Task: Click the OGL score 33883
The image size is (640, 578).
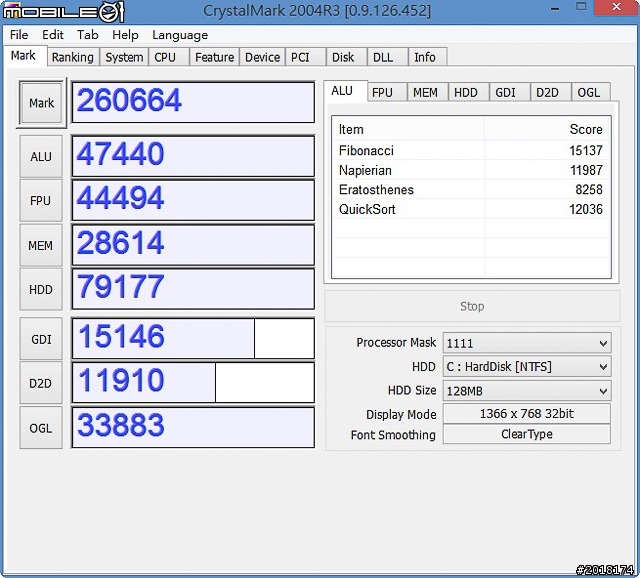Action: pos(193,427)
